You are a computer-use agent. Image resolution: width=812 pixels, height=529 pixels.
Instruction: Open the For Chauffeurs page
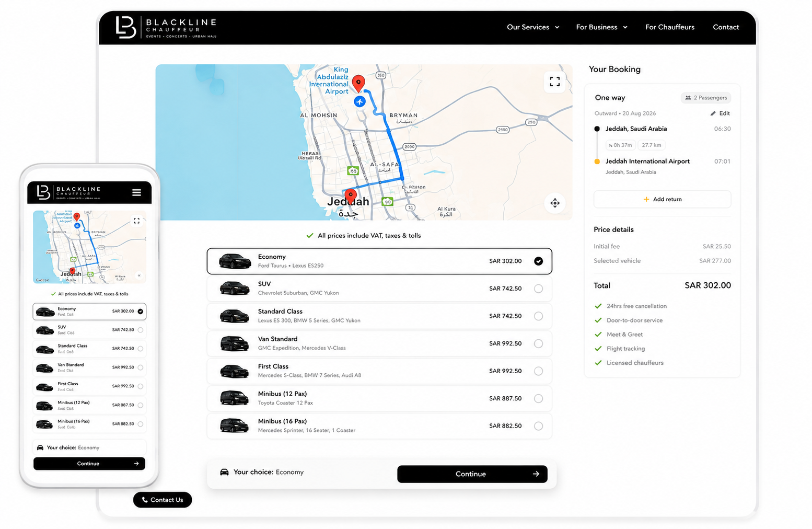click(670, 27)
